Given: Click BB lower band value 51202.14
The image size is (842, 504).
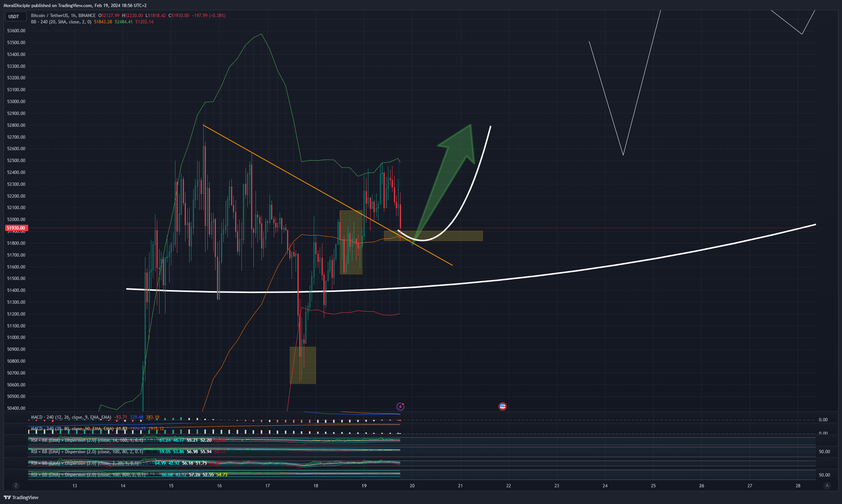Looking at the screenshot, I should pyautogui.click(x=144, y=22).
